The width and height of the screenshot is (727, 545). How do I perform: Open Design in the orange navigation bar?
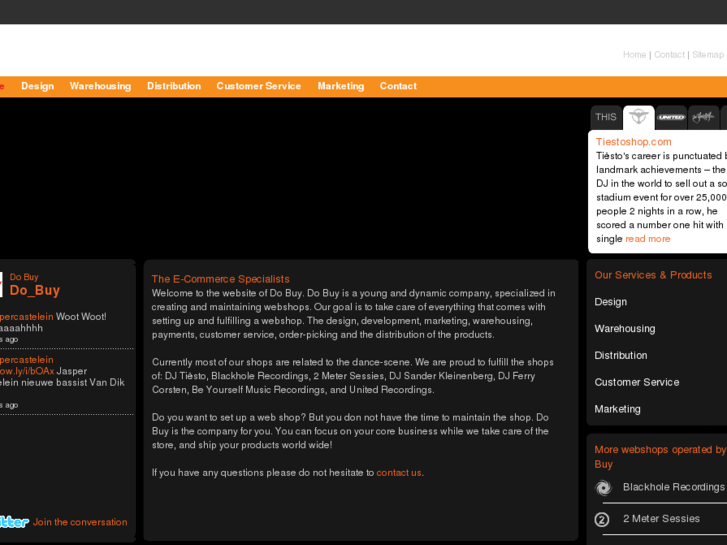click(x=38, y=86)
